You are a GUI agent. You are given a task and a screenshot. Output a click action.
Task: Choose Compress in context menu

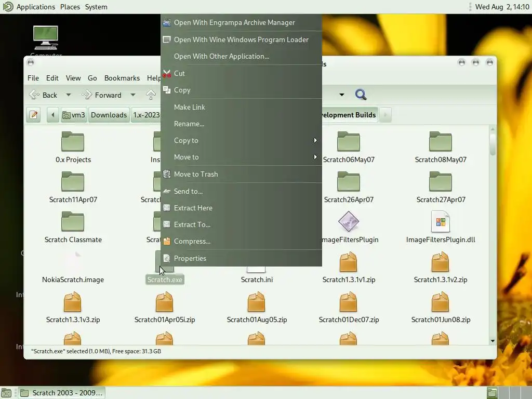[241, 241]
